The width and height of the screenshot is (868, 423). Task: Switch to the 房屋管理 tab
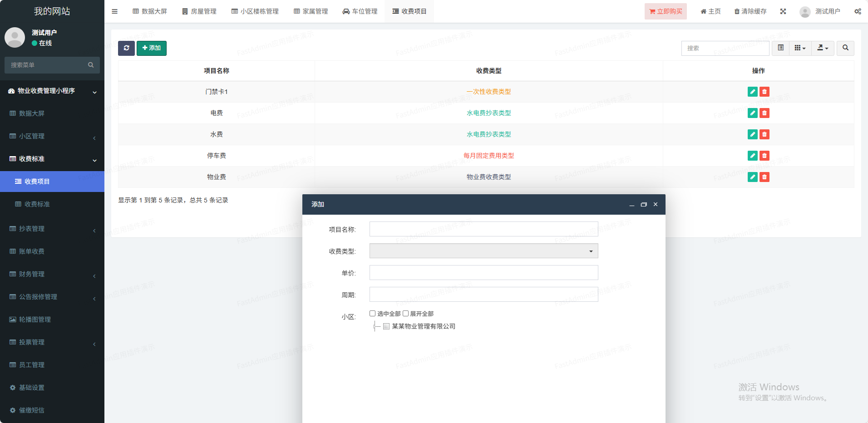pos(199,11)
